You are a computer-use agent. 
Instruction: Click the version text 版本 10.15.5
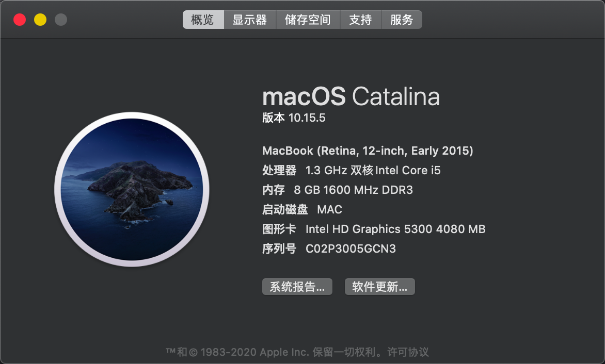[x=294, y=118]
